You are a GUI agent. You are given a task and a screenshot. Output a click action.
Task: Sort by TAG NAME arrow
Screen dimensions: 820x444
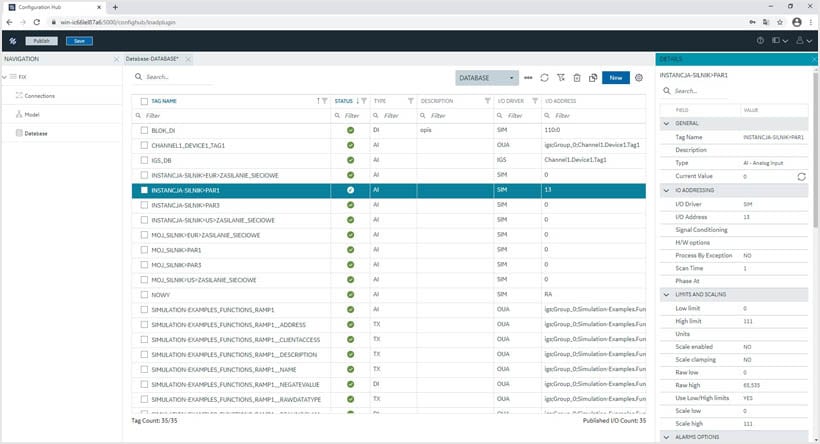[x=318, y=101]
